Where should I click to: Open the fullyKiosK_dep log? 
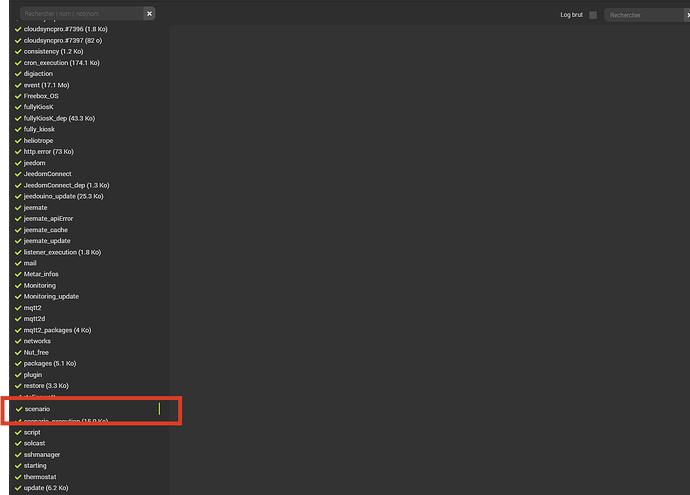point(59,118)
